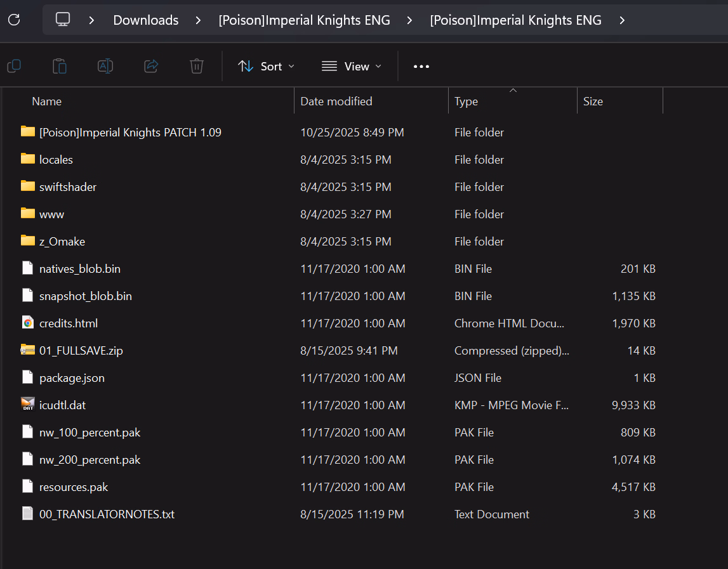Screen dimensions: 728x569
Task: Sort files by Name column header
Action: (x=47, y=101)
